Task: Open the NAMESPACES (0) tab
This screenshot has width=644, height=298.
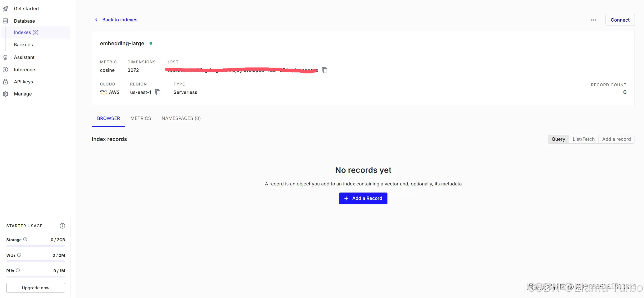Action: [181, 118]
